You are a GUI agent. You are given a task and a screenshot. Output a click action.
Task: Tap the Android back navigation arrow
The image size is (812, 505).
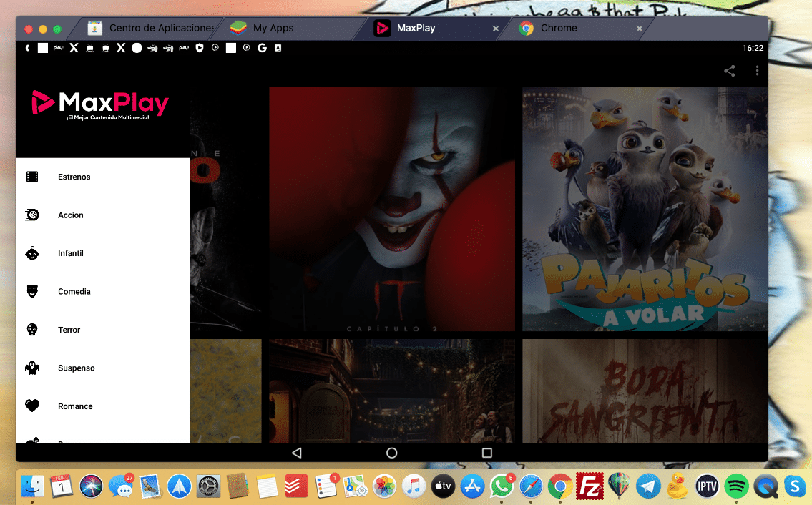point(296,452)
